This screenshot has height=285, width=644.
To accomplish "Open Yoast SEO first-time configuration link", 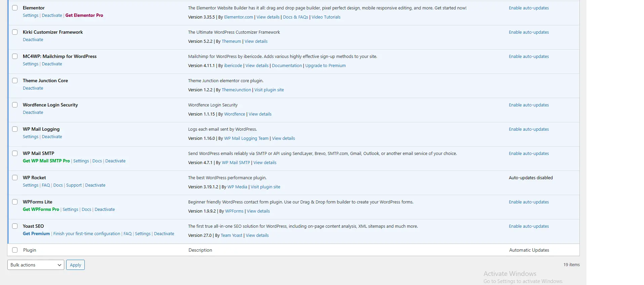I will [x=86, y=234].
